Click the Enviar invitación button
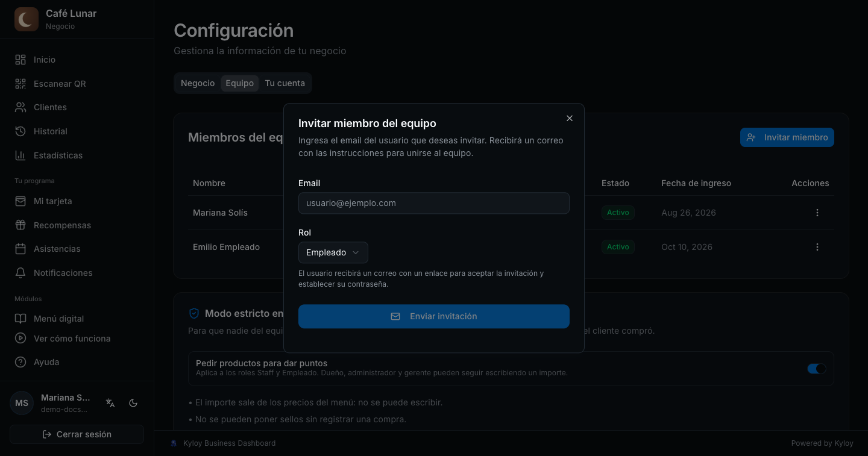 point(434,316)
